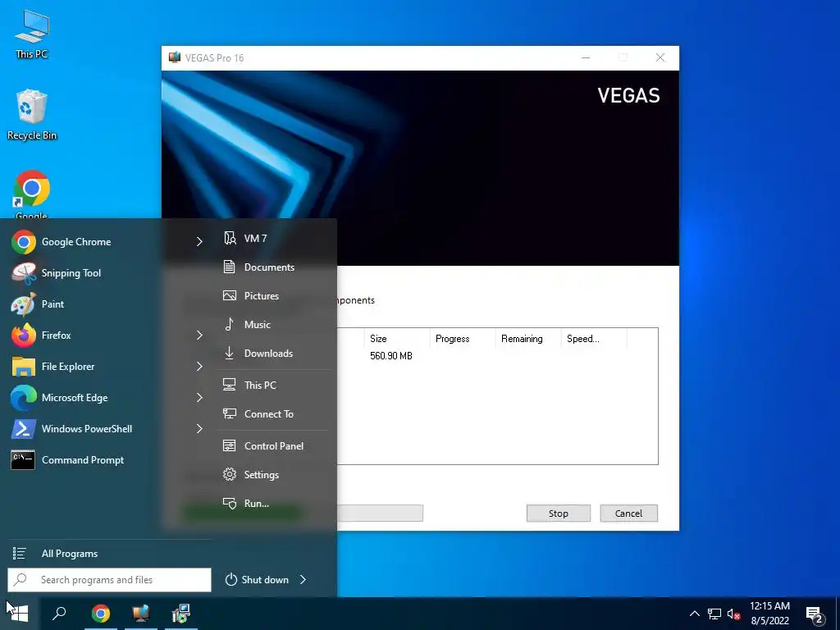Open Music folder from Start menu
Image resolution: width=840 pixels, height=630 pixels.
[274, 325]
